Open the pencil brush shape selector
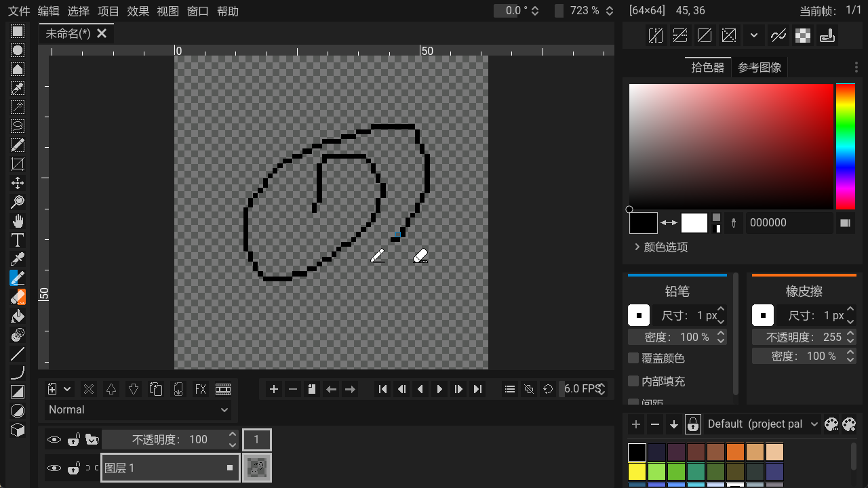The height and width of the screenshot is (488, 868). (x=639, y=315)
